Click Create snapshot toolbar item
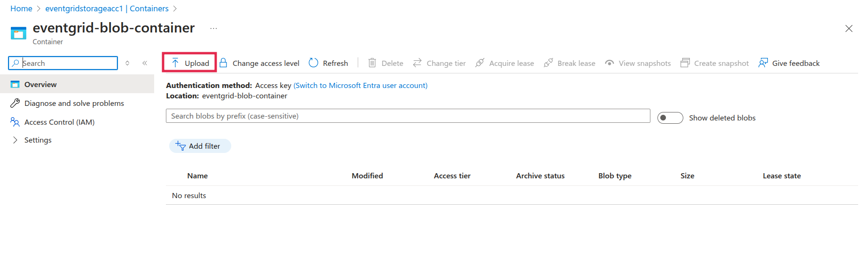Screen dimensions: 868x280 (715, 63)
